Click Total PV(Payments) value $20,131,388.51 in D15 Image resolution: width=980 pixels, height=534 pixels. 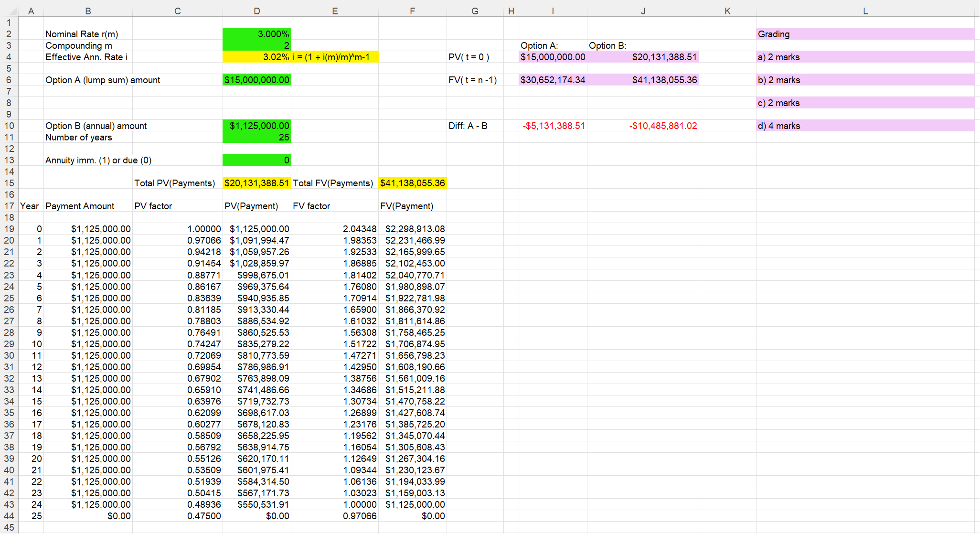click(x=257, y=183)
